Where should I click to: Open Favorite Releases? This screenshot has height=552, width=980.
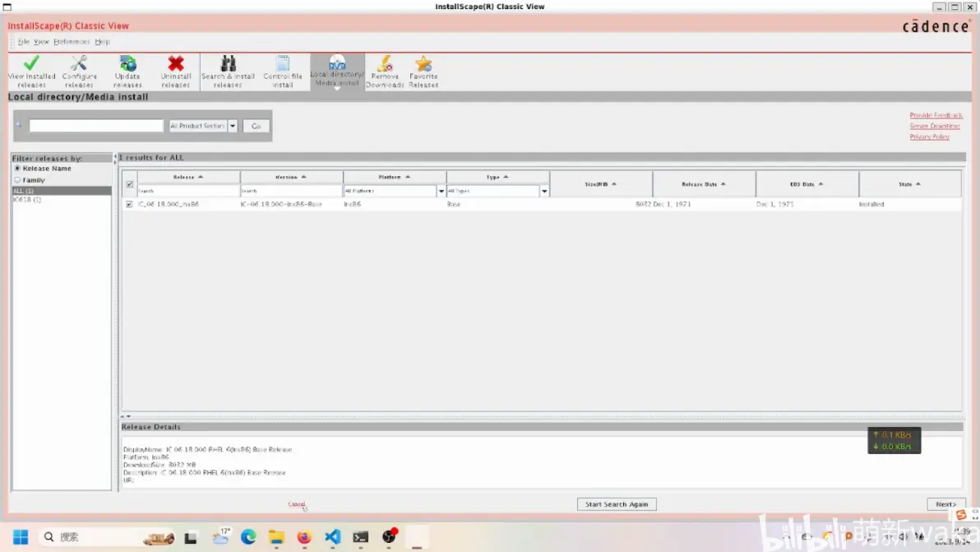423,72
